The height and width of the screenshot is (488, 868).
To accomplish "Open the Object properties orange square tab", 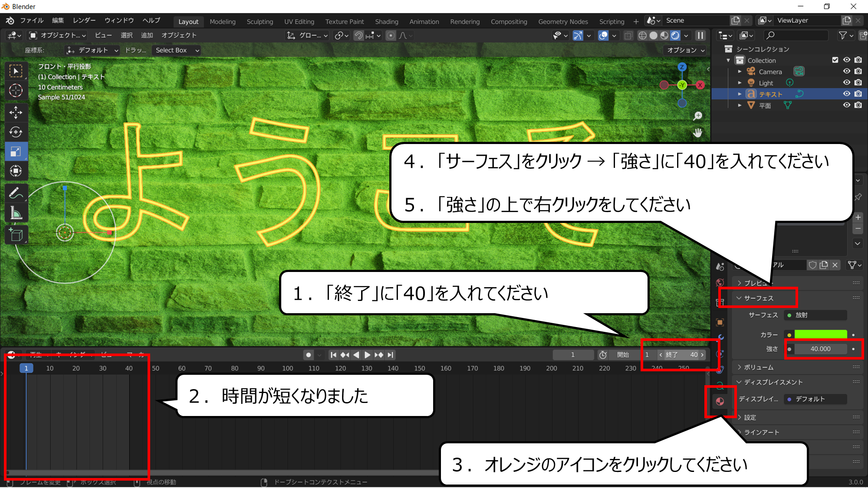I will pyautogui.click(x=720, y=322).
